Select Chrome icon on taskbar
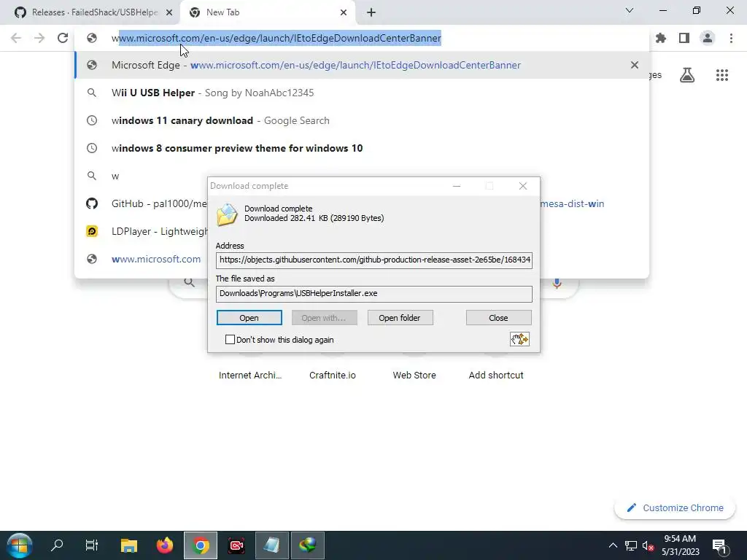The width and height of the screenshot is (747, 560). pyautogui.click(x=201, y=545)
